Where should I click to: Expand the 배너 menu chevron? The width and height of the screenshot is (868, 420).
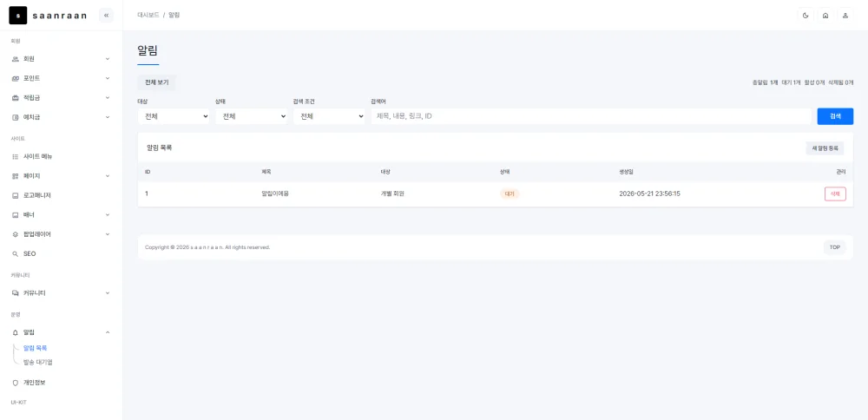(108, 214)
